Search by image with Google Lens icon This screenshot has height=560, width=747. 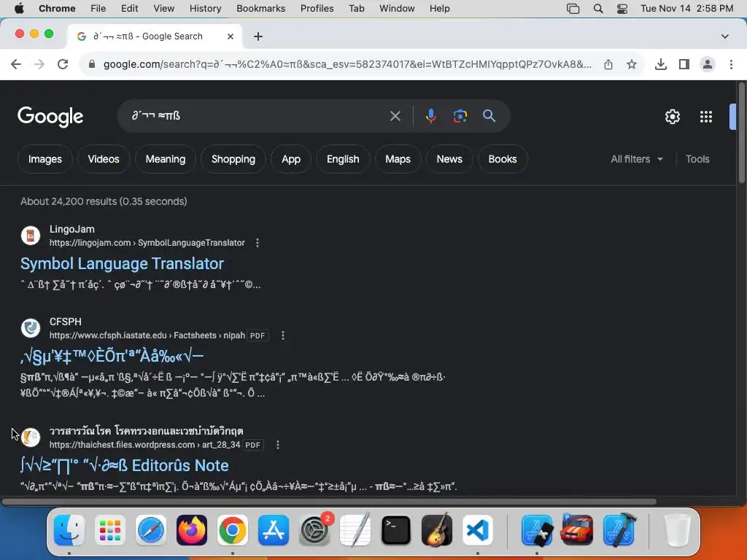460,116
